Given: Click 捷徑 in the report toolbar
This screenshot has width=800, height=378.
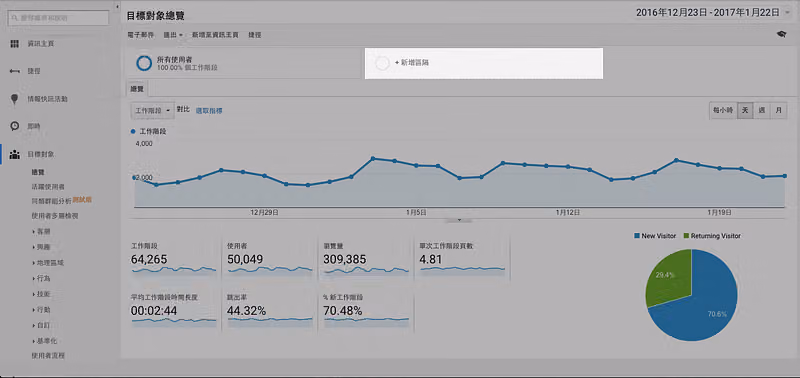Looking at the screenshot, I should pyautogui.click(x=255, y=35).
